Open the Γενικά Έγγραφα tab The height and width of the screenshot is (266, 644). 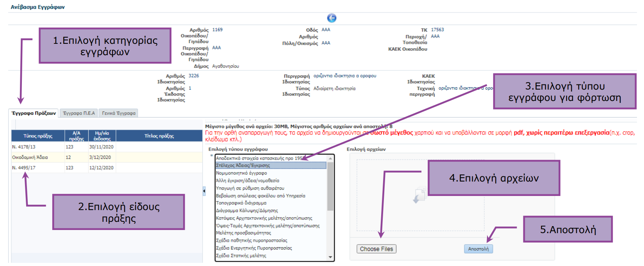[x=119, y=113]
